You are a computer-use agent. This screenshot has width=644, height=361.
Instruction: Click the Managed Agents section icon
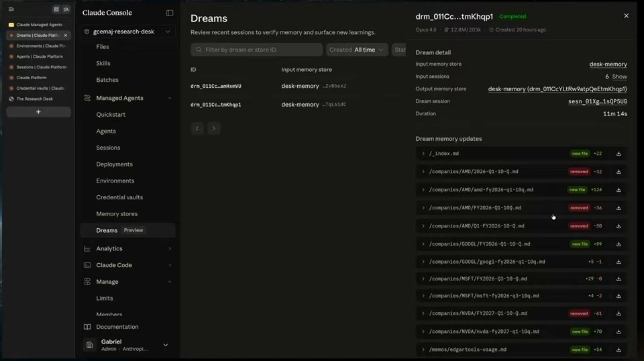click(87, 98)
